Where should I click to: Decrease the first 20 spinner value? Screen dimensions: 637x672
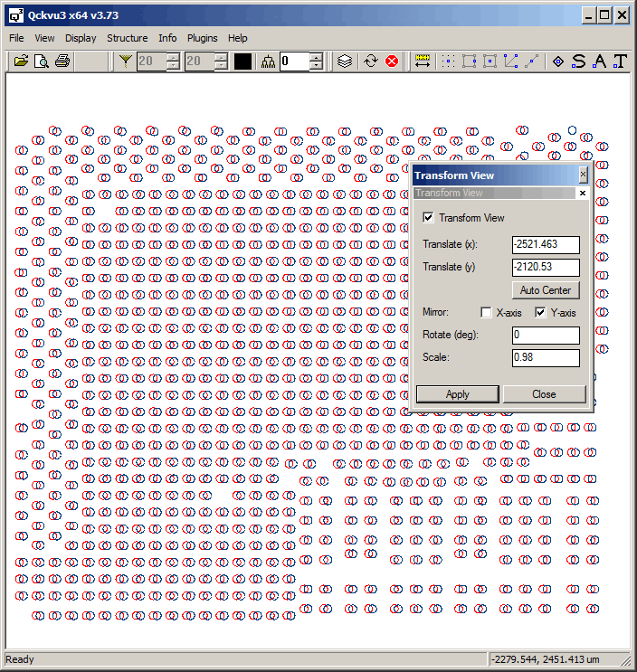pos(173,65)
